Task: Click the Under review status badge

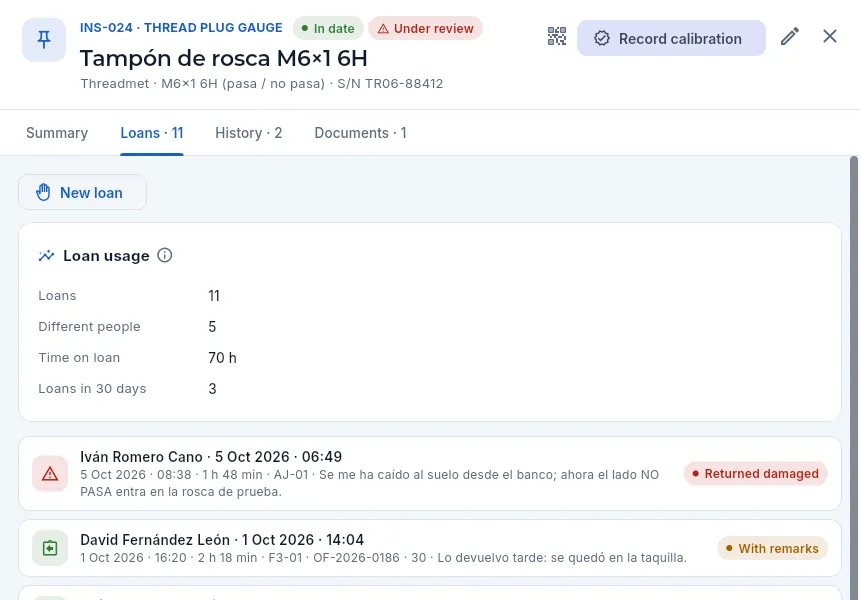Action: (x=425, y=29)
